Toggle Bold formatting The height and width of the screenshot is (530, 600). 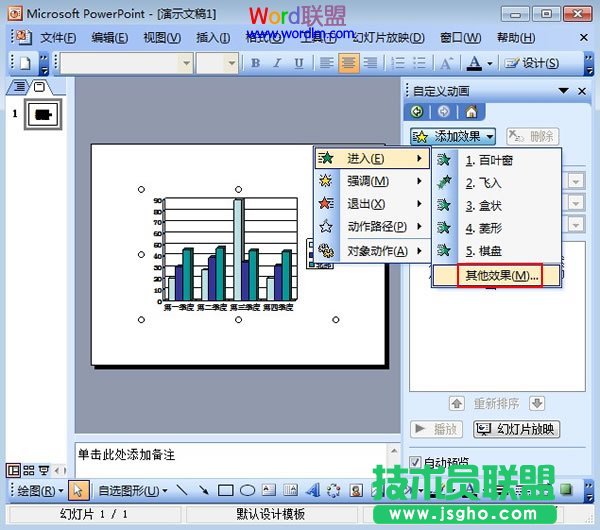click(x=256, y=63)
